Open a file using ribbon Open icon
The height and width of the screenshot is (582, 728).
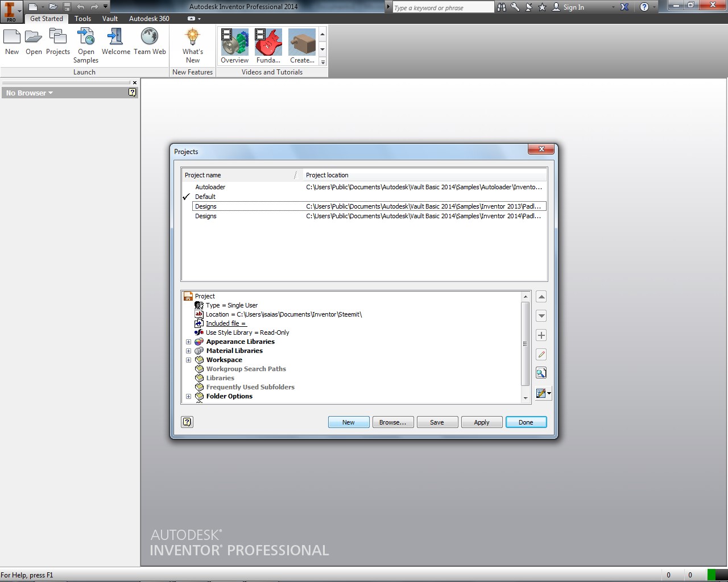click(34, 42)
